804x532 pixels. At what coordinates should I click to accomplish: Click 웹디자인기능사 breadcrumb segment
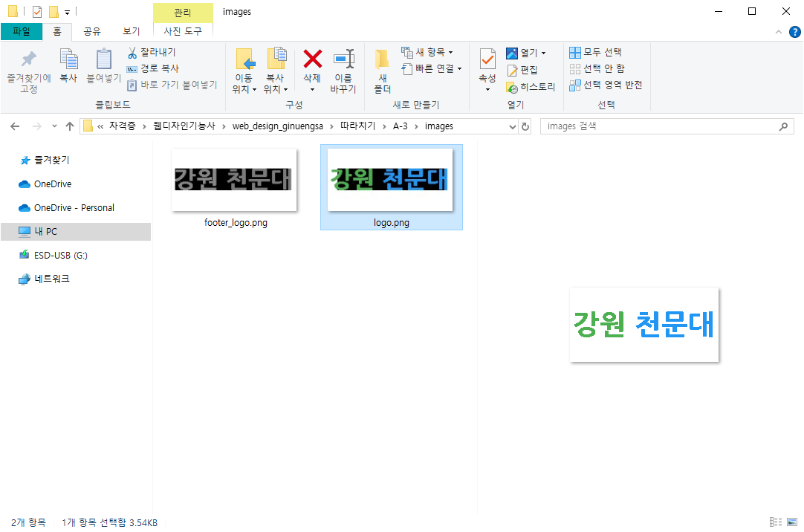[x=184, y=126]
